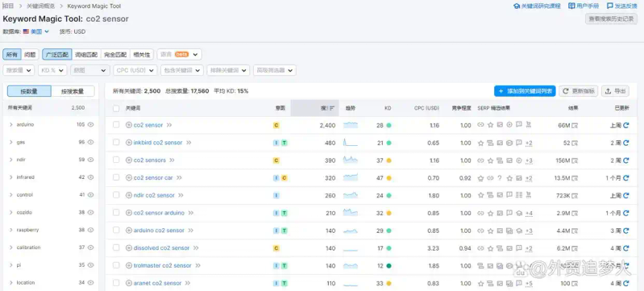Image resolution: width=644 pixels, height=291 pixels.
Task: Refresh the co2 sensor arduino row
Action: 626,214
